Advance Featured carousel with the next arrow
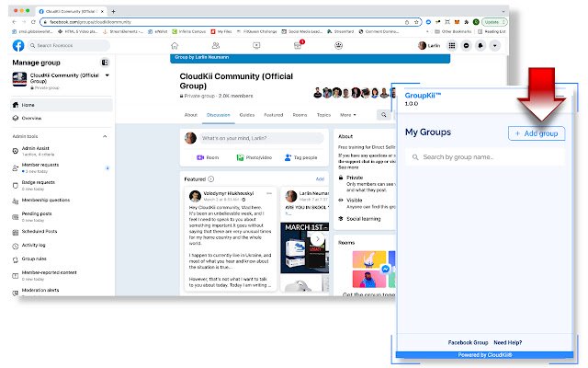Image resolution: width=588 pixels, height=368 pixels. [318, 239]
